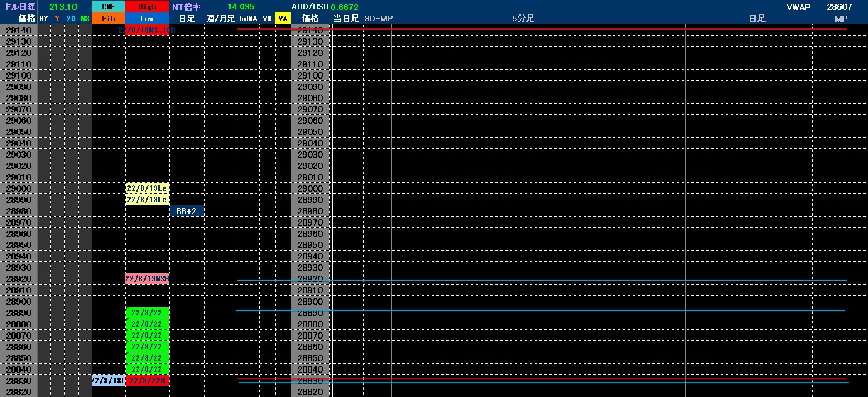Select the 28607 VWAP value
Screen dimensions: 868x397
(839, 7)
